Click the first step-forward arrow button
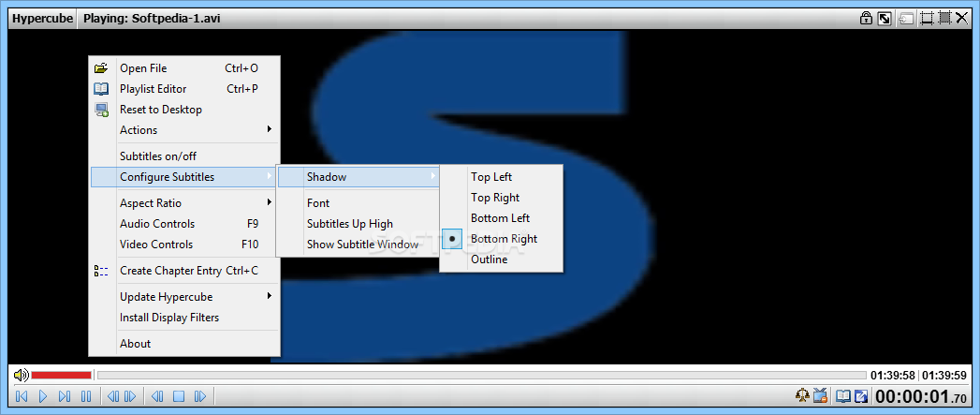This screenshot has width=980, height=415. point(129,396)
